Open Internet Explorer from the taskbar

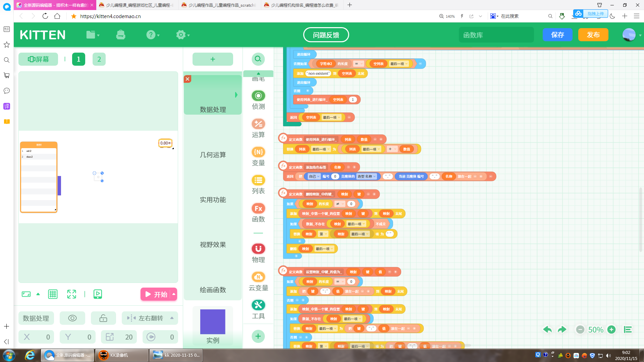(x=30, y=355)
